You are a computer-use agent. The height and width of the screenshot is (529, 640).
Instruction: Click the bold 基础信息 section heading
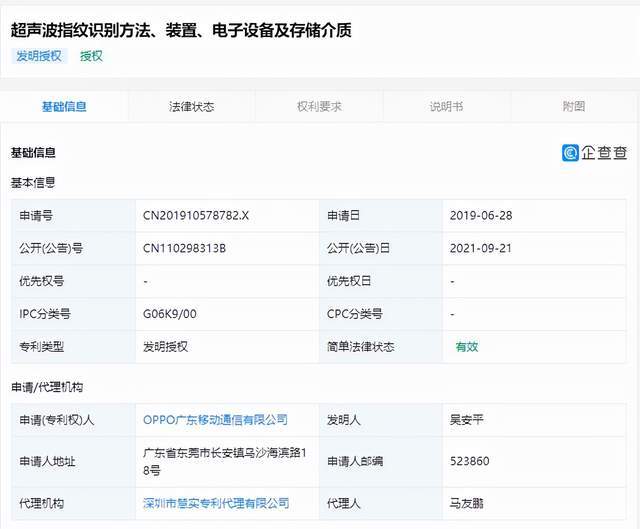(x=33, y=153)
